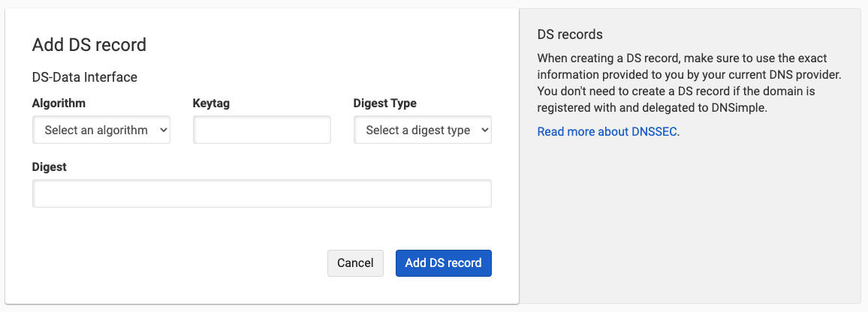Open the Read more about DNSSEC link
The image size is (868, 312).
[x=607, y=132]
